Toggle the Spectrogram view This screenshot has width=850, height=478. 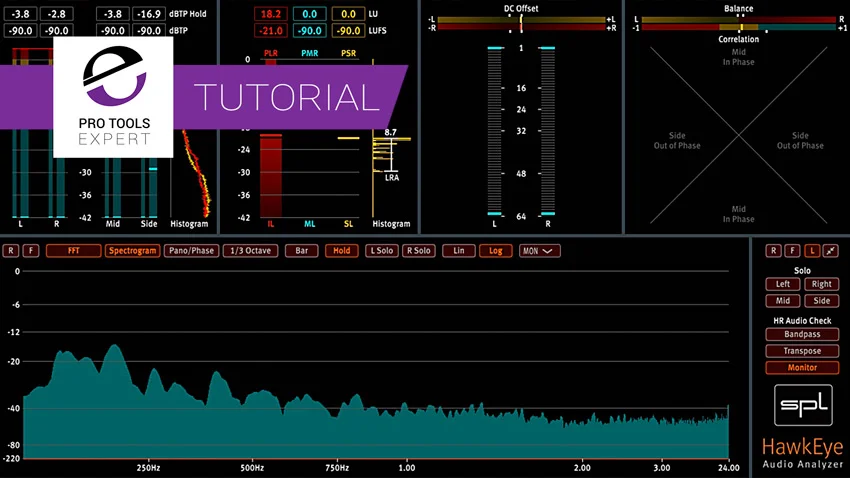[x=132, y=250]
